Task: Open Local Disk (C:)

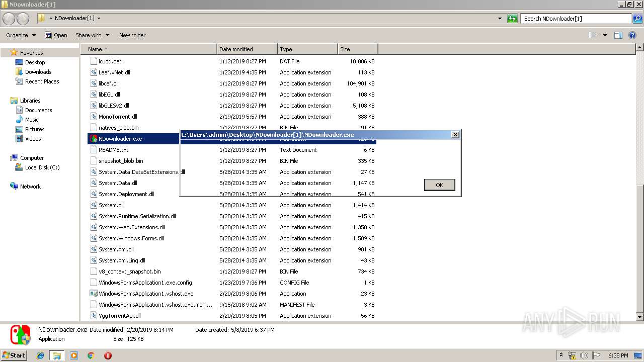Action: coord(42,167)
